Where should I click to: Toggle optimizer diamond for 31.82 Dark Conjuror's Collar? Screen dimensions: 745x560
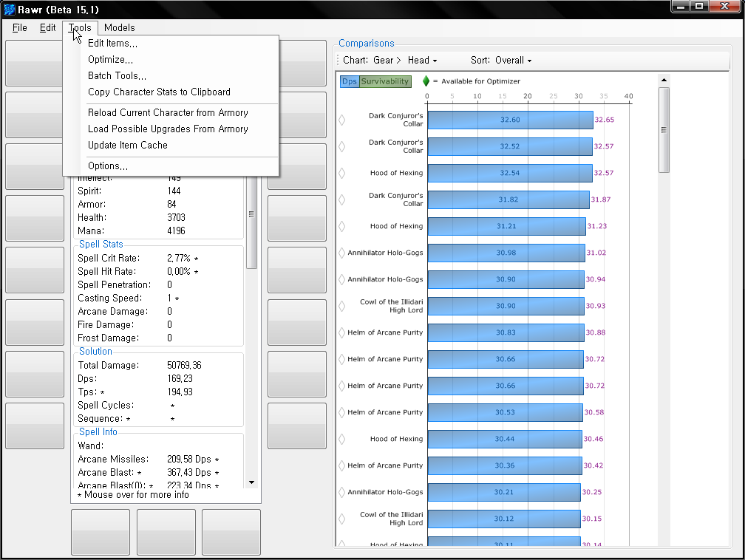coord(341,199)
